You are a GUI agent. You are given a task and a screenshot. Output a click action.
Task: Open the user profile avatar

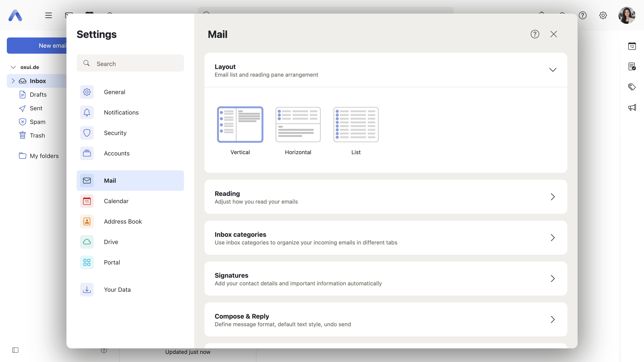pyautogui.click(x=627, y=15)
